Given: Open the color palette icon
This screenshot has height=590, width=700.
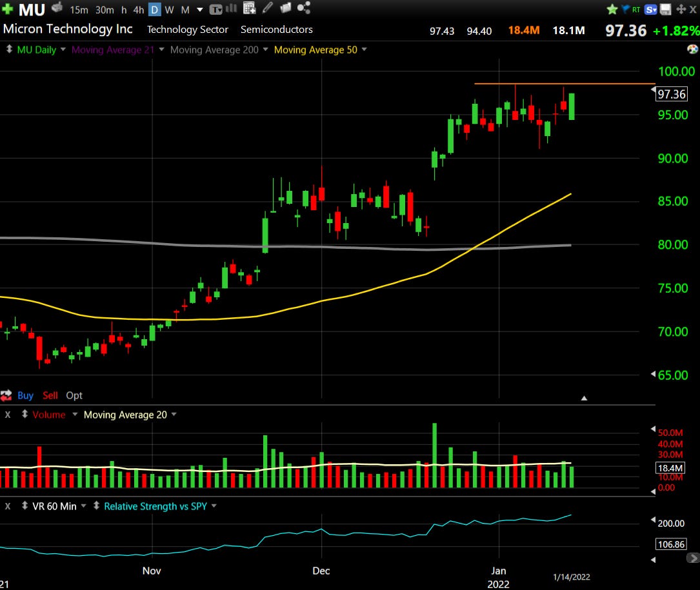Looking at the screenshot, I should pyautogui.click(x=692, y=49).
